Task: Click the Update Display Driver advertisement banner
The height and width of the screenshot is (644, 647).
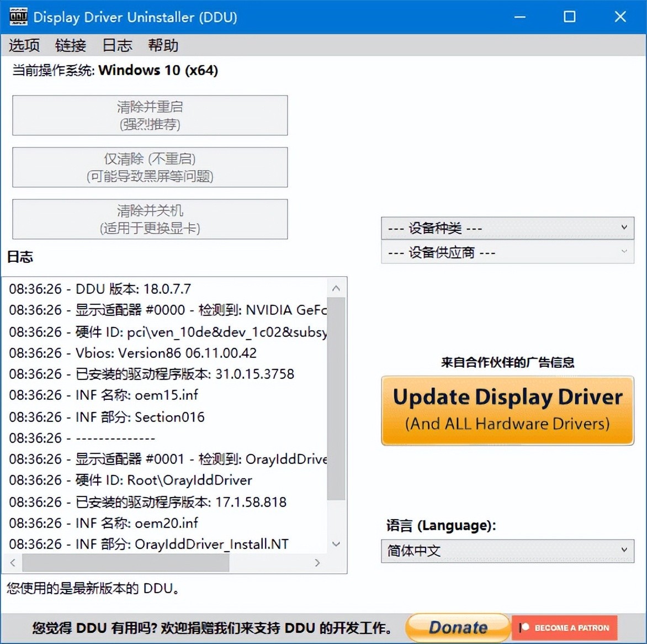Action: tap(507, 410)
